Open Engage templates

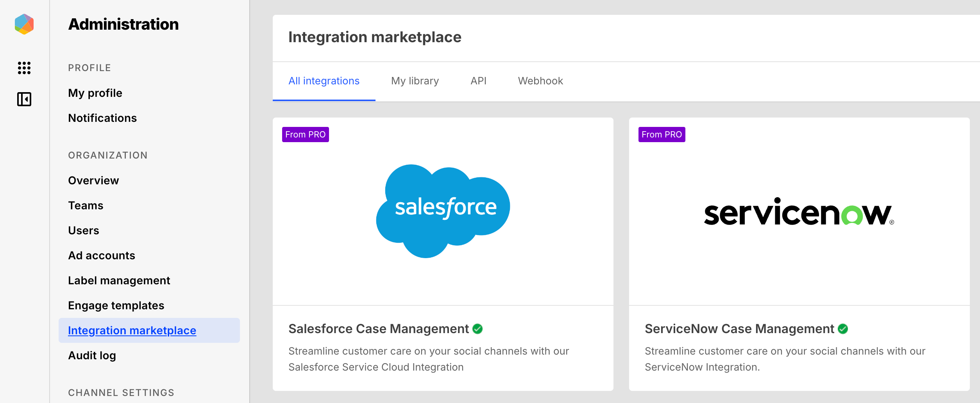116,305
